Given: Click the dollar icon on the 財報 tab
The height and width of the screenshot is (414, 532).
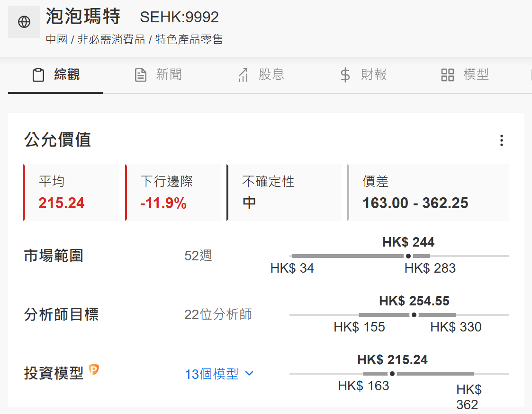Looking at the screenshot, I should 345,75.
